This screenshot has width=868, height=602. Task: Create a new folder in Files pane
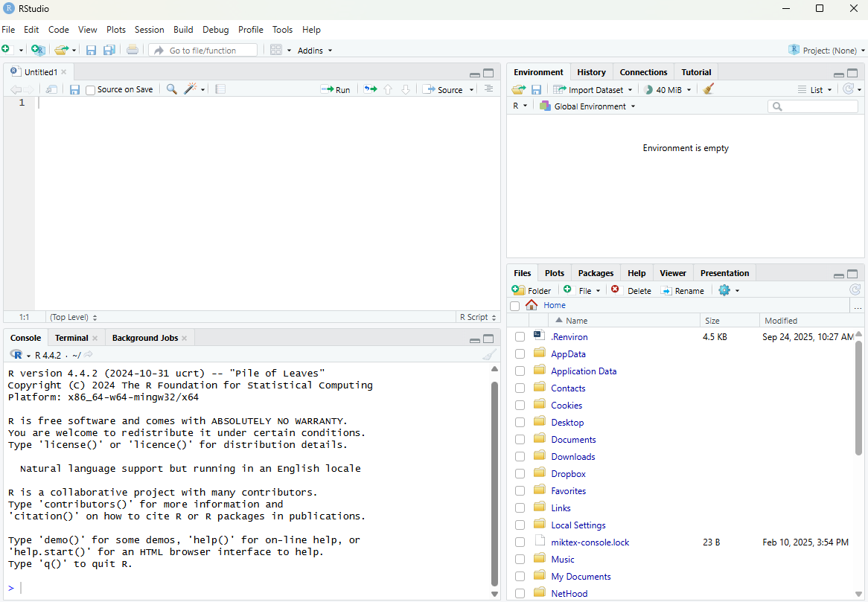(x=532, y=290)
